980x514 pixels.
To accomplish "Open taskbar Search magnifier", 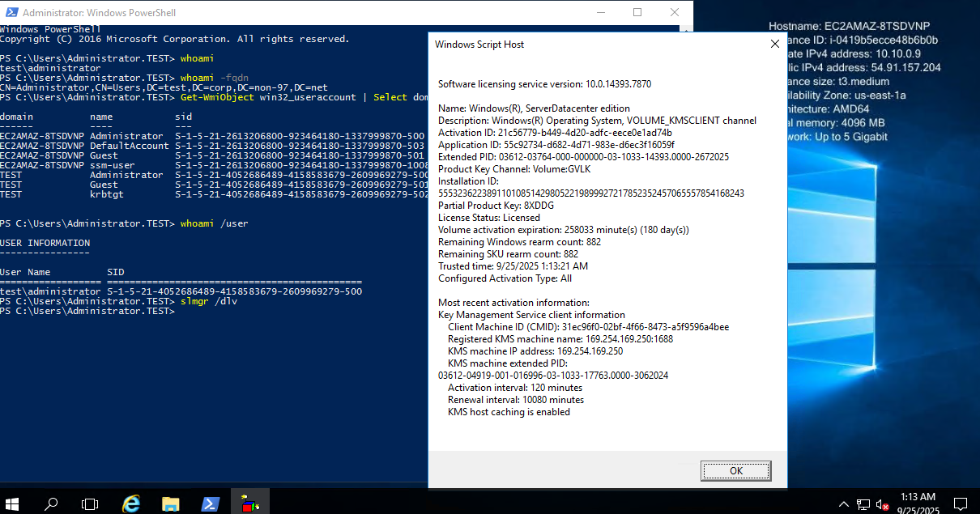I will (x=51, y=503).
